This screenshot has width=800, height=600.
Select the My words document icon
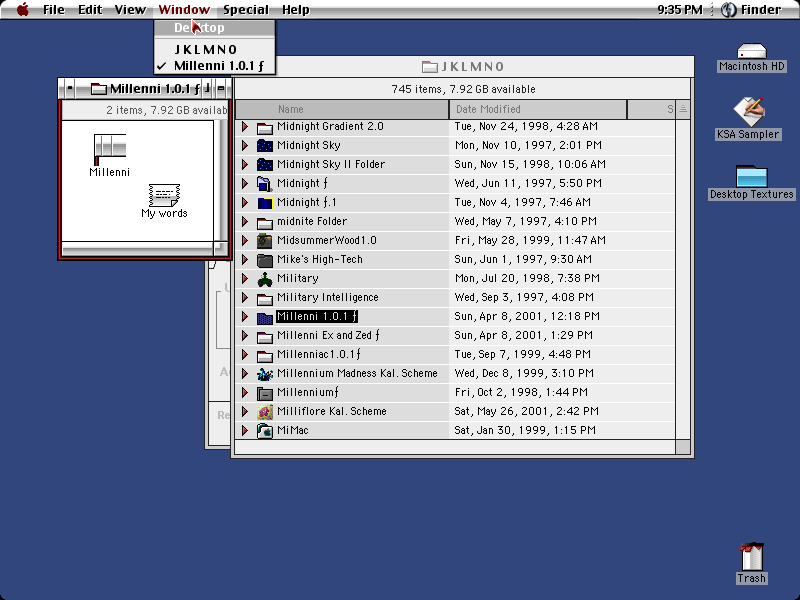pyautogui.click(x=164, y=195)
